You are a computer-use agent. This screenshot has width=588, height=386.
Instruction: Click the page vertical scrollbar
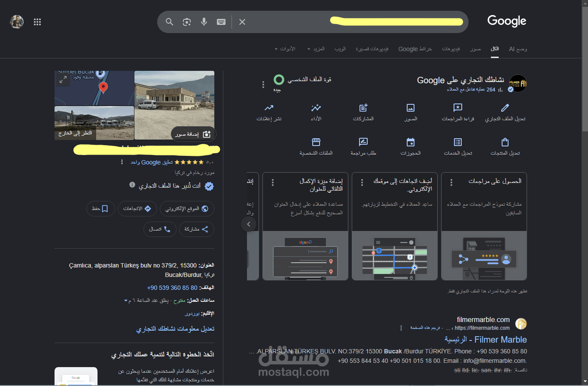585,69
